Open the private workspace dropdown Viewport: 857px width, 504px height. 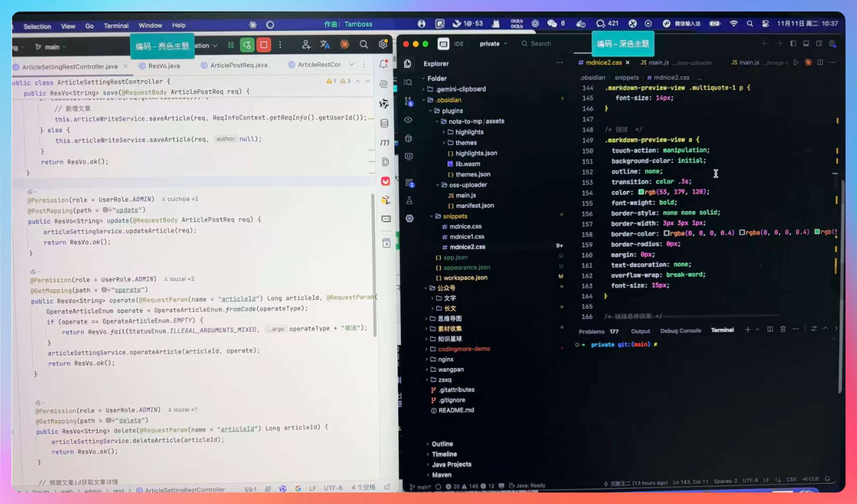[493, 44]
